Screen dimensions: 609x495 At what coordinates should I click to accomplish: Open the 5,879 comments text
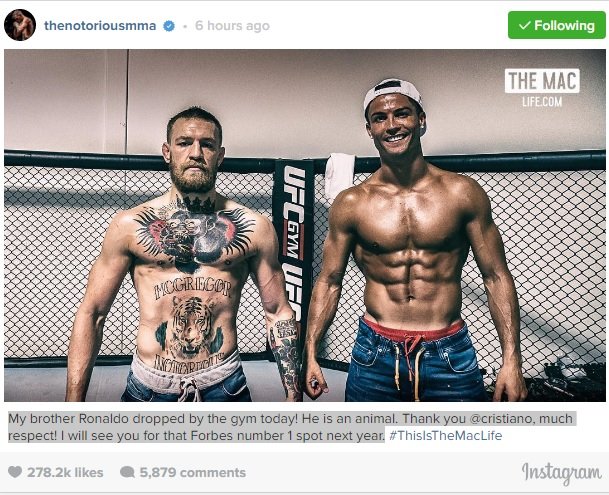(193, 472)
